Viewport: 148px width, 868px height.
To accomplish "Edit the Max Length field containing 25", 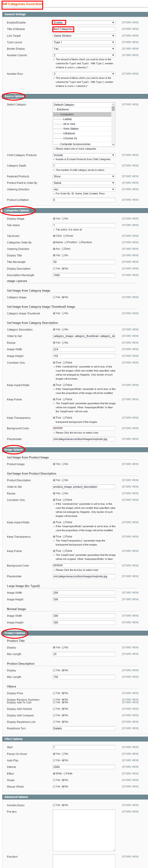I will [84, 654].
